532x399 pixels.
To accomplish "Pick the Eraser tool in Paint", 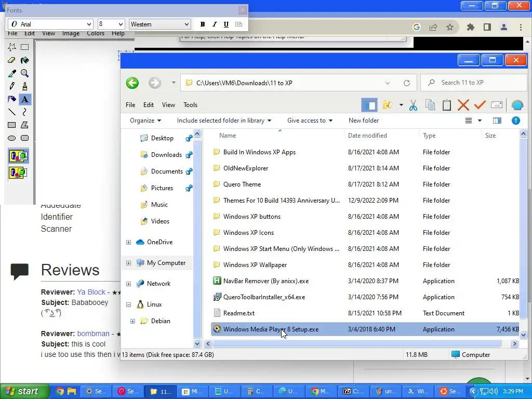I will click(x=12, y=60).
